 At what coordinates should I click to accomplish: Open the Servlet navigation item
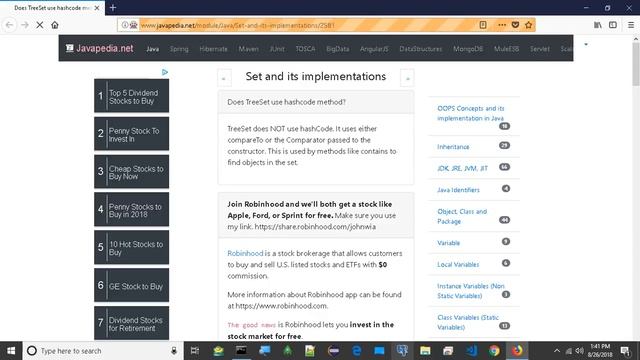[540, 49]
